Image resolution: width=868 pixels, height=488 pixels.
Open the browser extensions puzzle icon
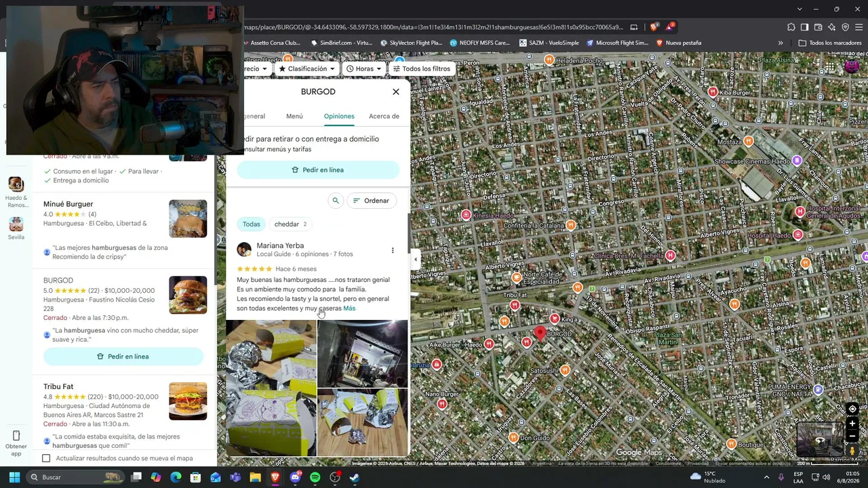click(x=791, y=27)
